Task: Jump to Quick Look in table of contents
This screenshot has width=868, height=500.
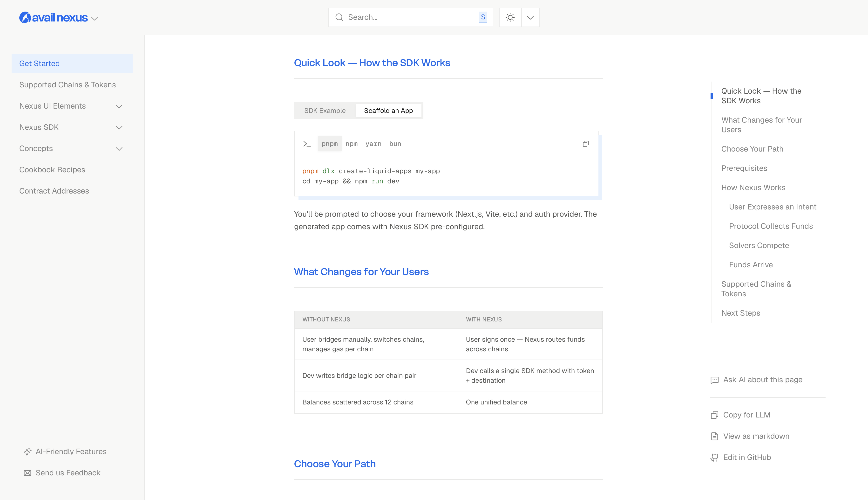Action: pos(761,96)
